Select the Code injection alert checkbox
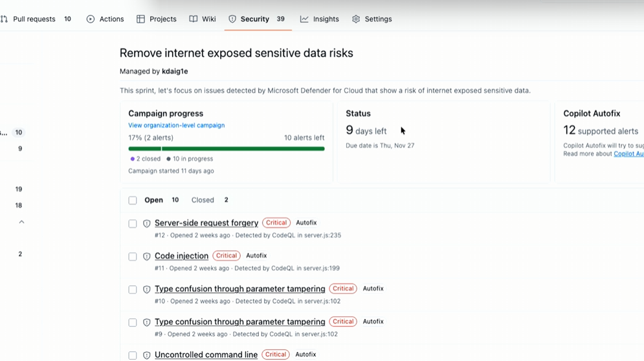644x361 pixels. point(133,257)
